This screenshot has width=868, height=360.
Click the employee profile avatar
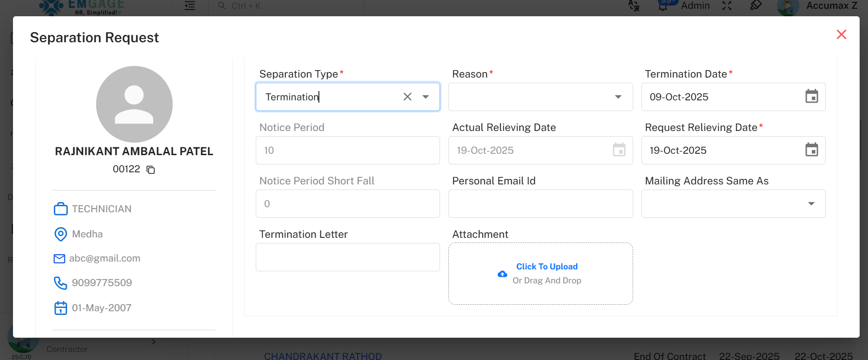point(134,104)
